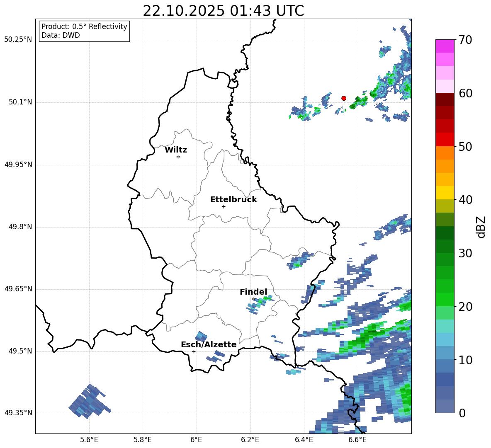
Task: Click the 50 tick on colorbar
Action: tap(465, 146)
